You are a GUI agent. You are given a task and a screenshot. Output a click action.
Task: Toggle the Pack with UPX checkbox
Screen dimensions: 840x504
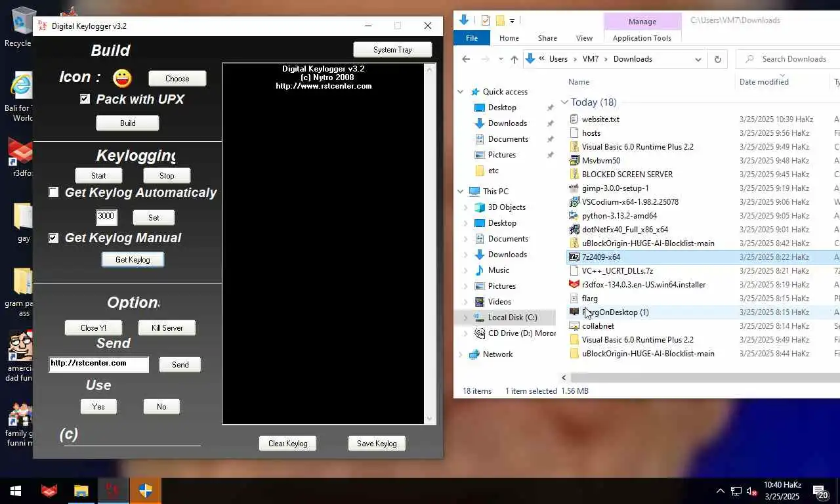click(x=85, y=99)
